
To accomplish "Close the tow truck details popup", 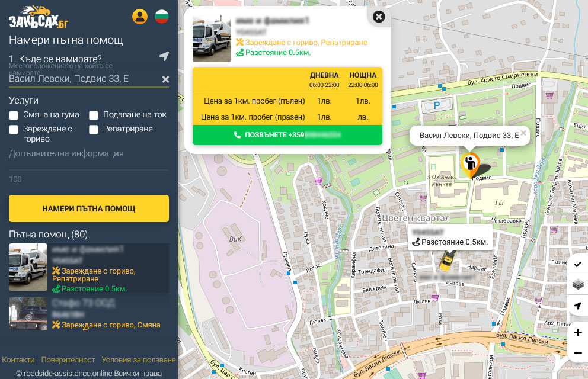I will click(379, 17).
